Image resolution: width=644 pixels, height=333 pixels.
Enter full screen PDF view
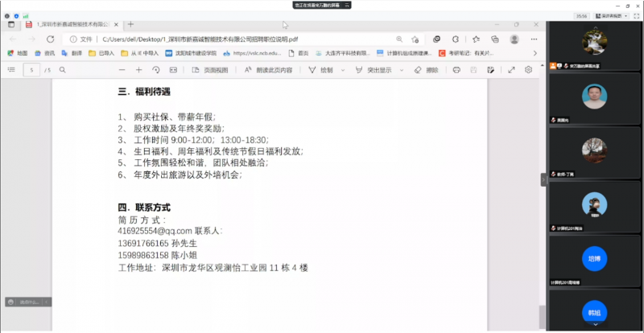(510, 70)
